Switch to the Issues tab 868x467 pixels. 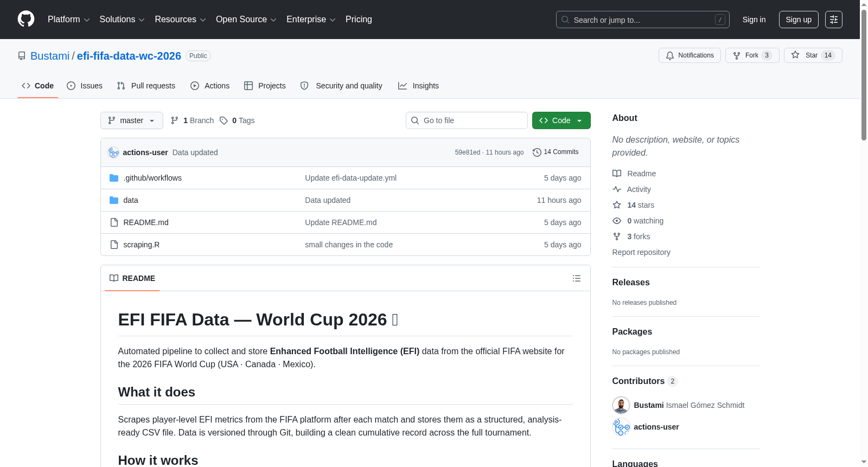click(85, 86)
